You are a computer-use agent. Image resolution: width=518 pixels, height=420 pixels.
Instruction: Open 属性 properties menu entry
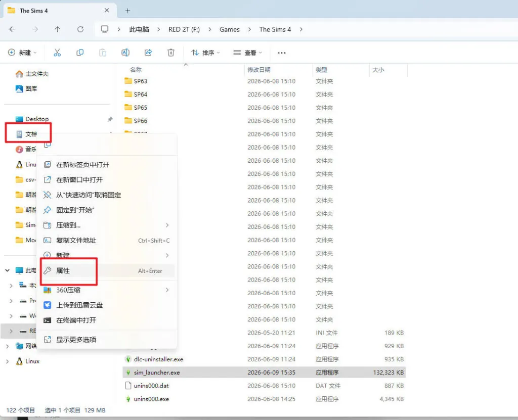tap(107, 271)
